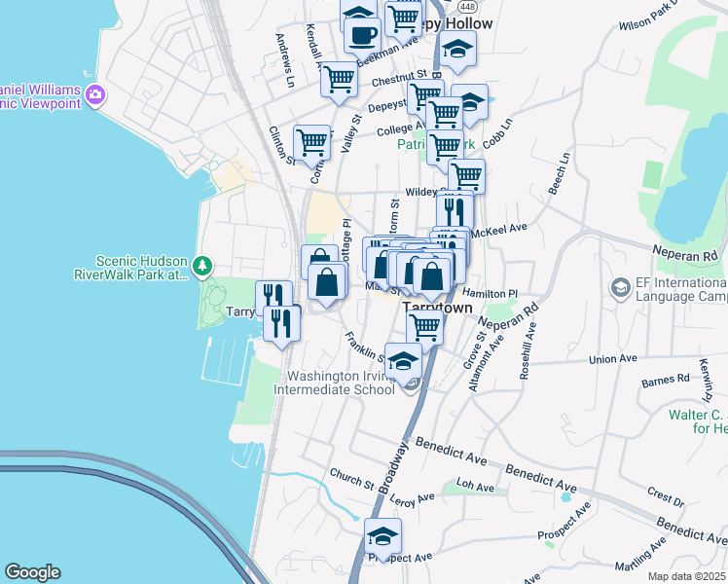Click the Map data ©2025 attribution
The height and width of the screenshot is (584, 728).
click(x=686, y=576)
